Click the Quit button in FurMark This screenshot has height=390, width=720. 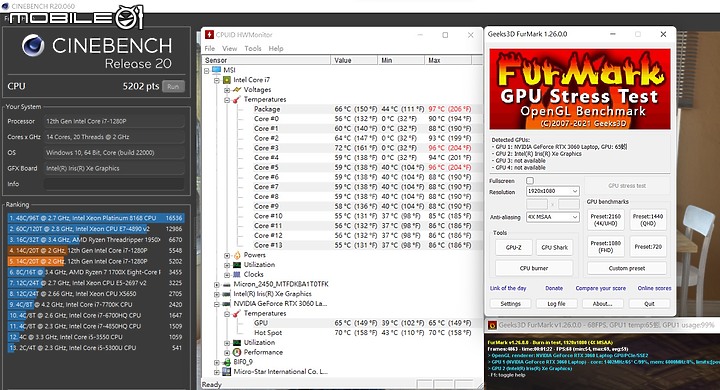[649, 304]
